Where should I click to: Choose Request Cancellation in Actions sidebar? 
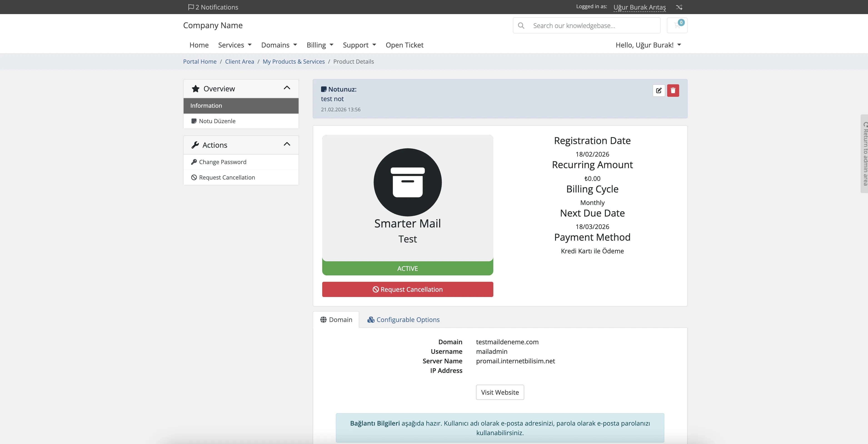(x=241, y=177)
